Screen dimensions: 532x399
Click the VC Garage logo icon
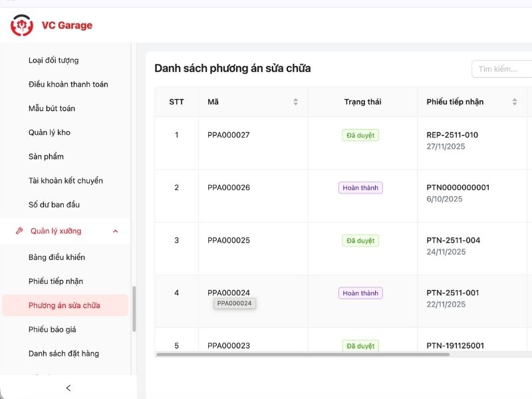click(x=21, y=25)
